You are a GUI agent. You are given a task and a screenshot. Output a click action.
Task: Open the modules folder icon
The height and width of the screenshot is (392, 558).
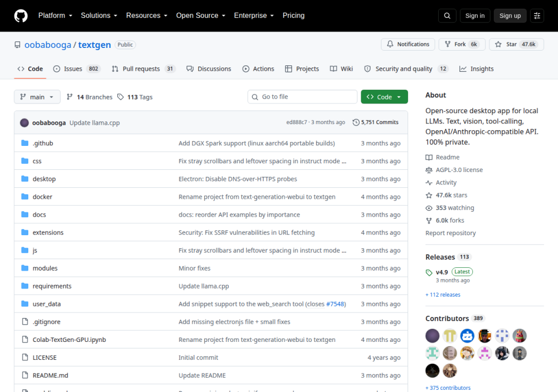[x=25, y=268]
